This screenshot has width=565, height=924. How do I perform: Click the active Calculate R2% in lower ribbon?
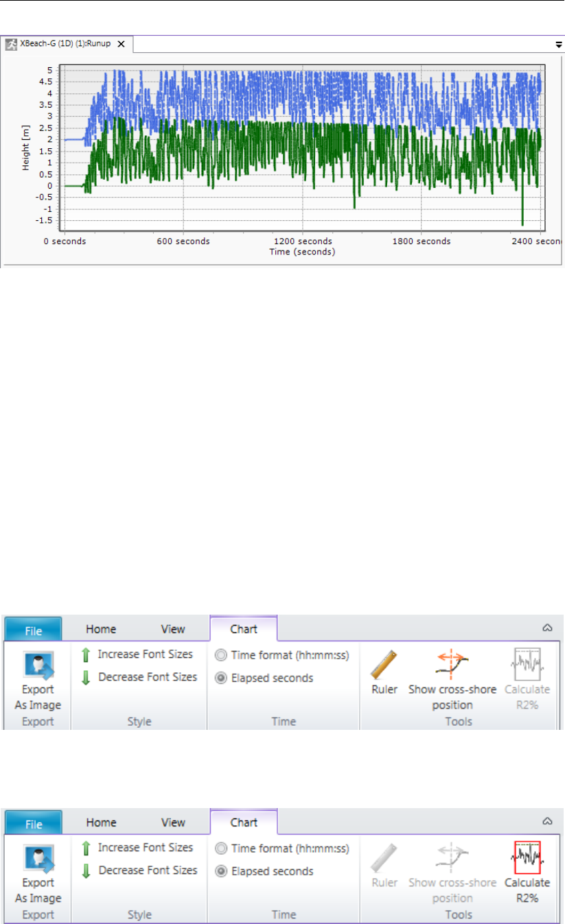[x=527, y=874]
